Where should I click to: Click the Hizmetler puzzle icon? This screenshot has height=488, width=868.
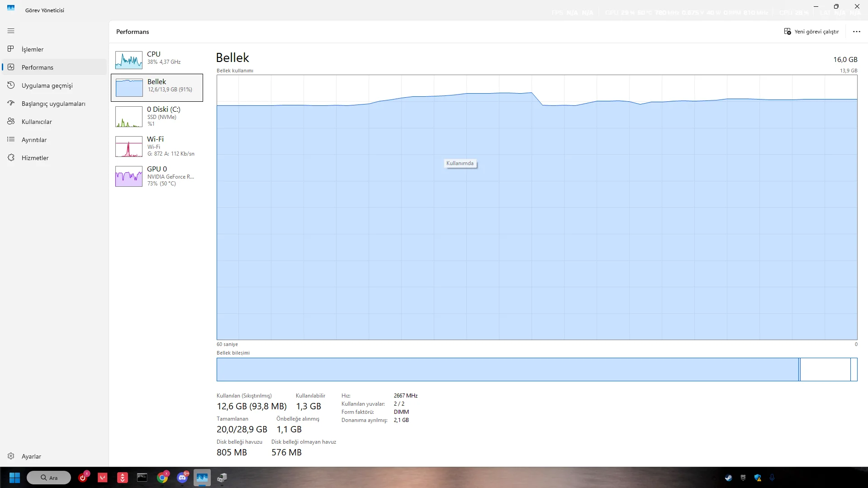[x=11, y=157]
